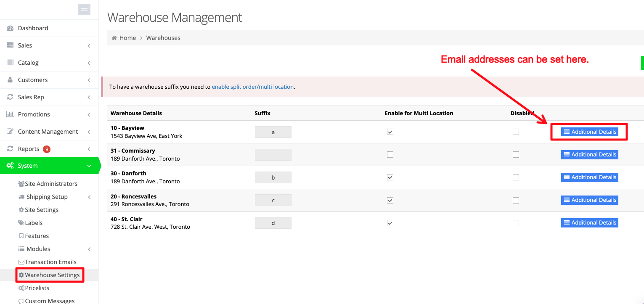Open Warehouse Settings in System menu
The image size is (644, 304).
[49, 275]
